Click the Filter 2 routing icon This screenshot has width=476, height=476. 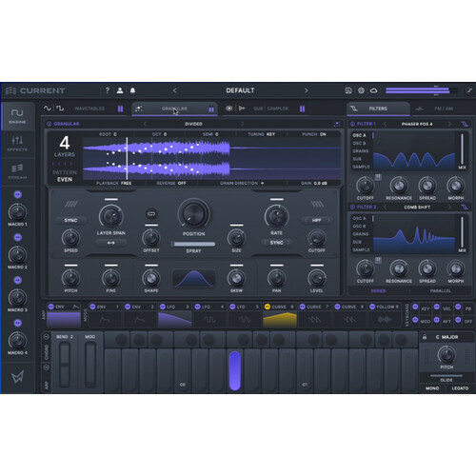coord(465,208)
